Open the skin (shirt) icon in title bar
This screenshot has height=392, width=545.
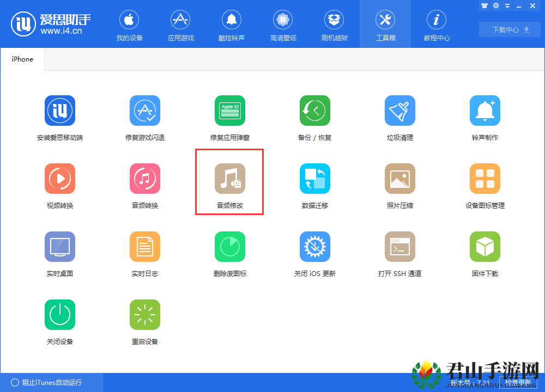(x=484, y=5)
